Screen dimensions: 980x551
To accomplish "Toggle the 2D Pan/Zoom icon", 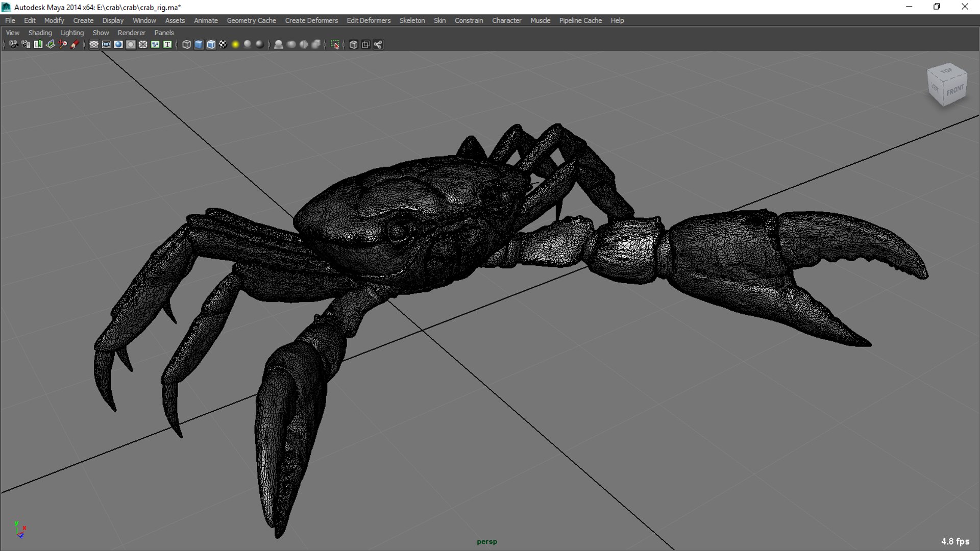I will [62, 44].
